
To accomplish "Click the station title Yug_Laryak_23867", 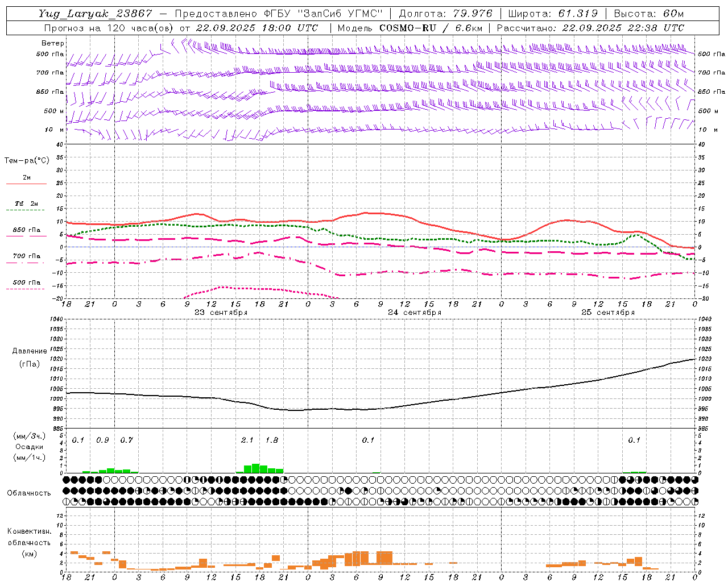I will pos(96,14).
